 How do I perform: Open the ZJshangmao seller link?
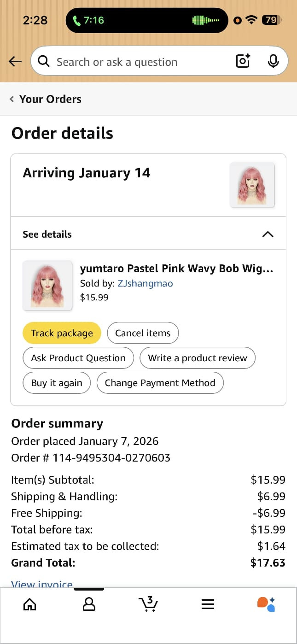tap(145, 283)
